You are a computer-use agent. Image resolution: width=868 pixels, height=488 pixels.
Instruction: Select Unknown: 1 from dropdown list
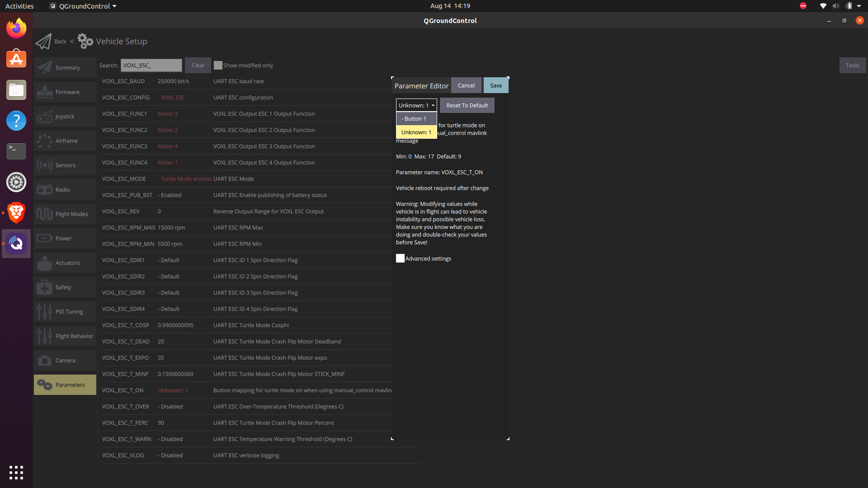point(416,132)
